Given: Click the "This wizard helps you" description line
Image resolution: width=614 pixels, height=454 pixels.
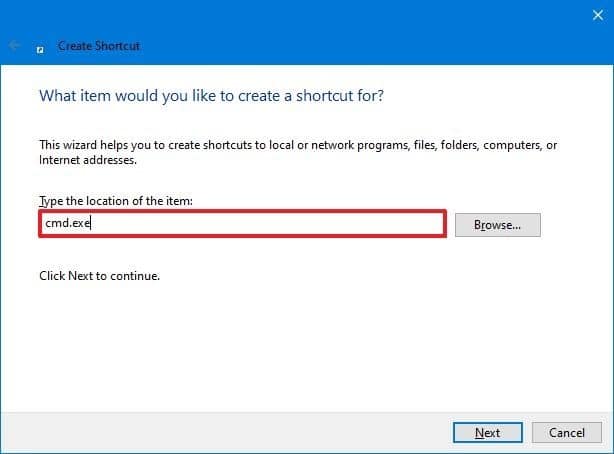Looking at the screenshot, I should point(297,145).
